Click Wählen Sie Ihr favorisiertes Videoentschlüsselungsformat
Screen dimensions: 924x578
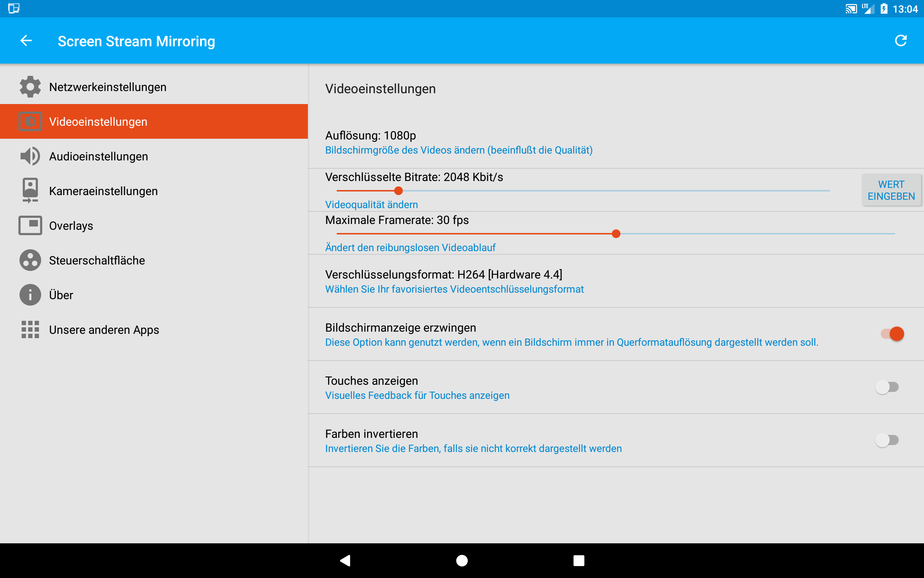(454, 289)
